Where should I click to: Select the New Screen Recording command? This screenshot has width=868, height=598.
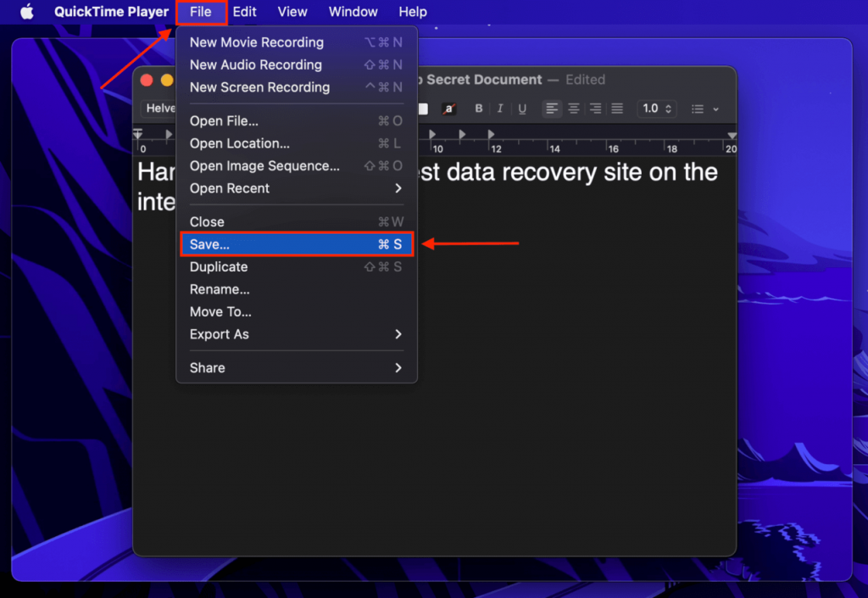coord(259,87)
